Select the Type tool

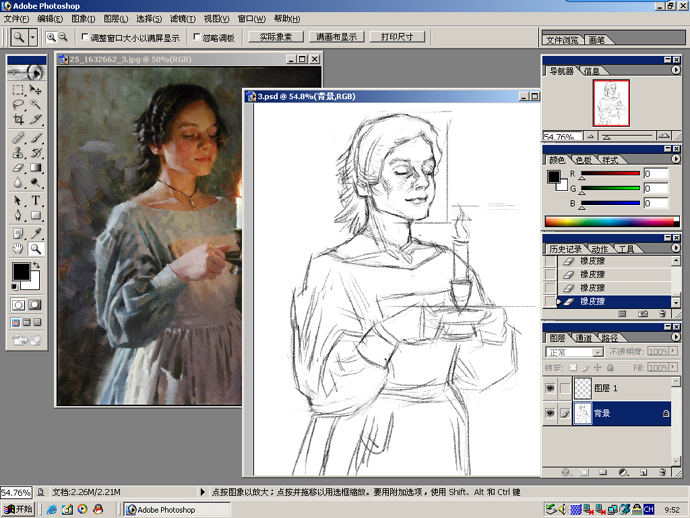click(x=36, y=201)
